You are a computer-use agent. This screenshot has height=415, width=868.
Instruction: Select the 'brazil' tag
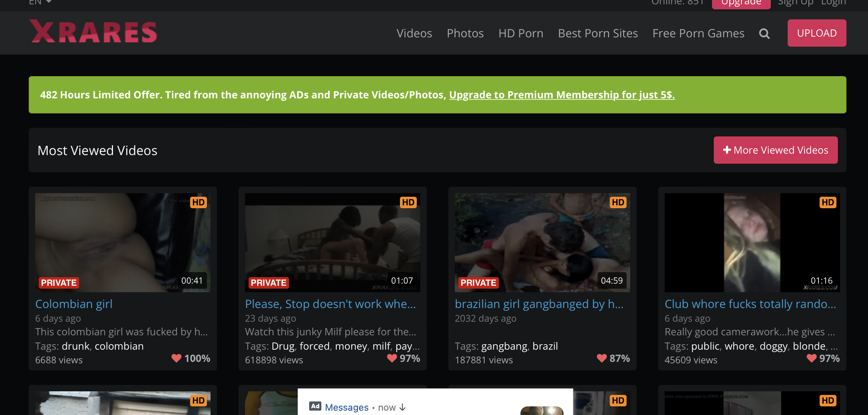click(545, 346)
